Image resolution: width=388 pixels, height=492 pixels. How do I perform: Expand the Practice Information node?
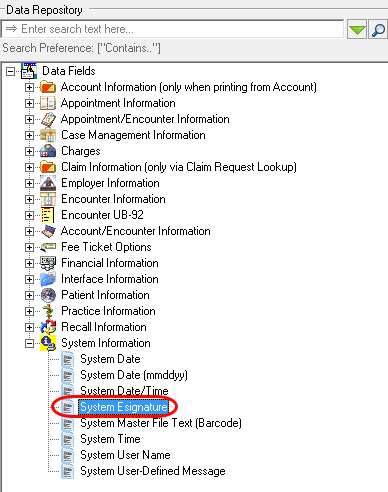(29, 311)
